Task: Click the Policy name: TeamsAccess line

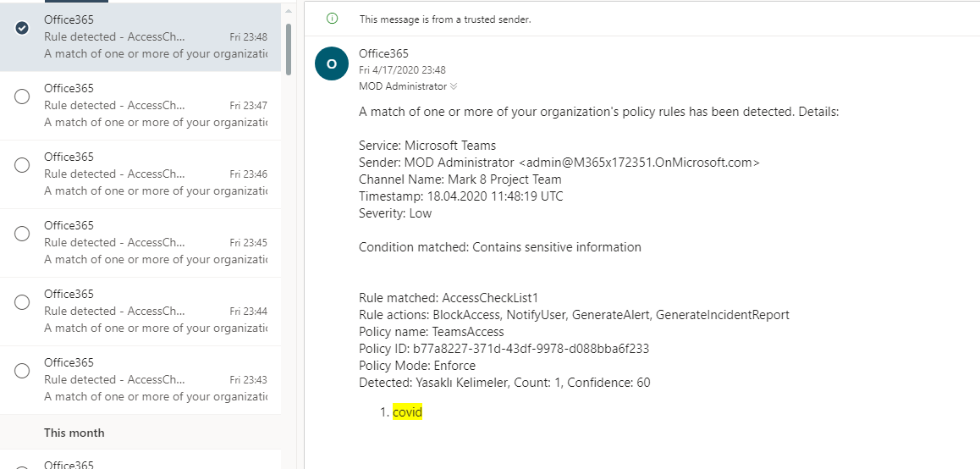Action: [x=432, y=331]
